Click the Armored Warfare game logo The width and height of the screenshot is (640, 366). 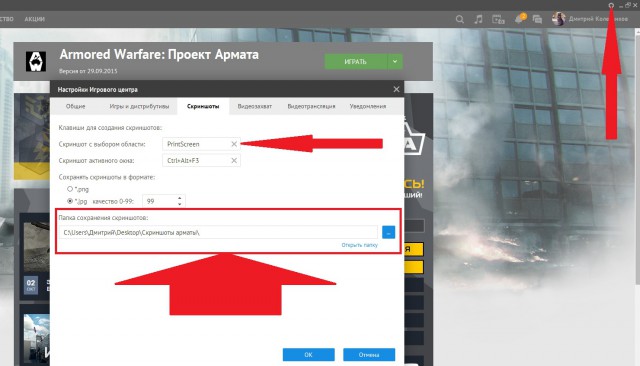pyautogui.click(x=36, y=62)
